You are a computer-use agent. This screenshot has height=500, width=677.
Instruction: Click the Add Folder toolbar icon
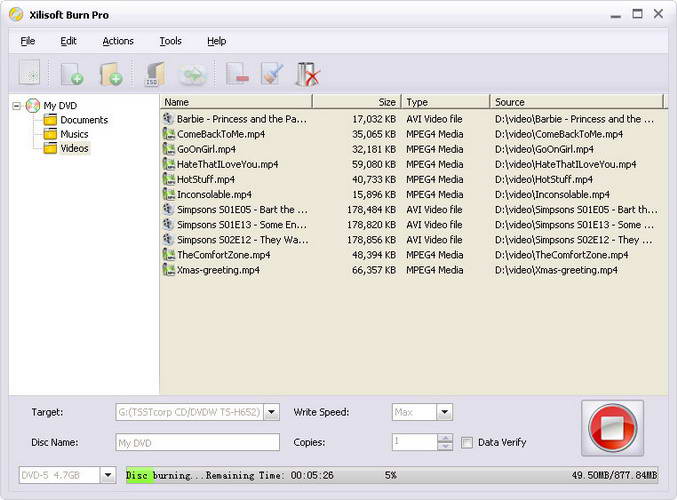(111, 74)
